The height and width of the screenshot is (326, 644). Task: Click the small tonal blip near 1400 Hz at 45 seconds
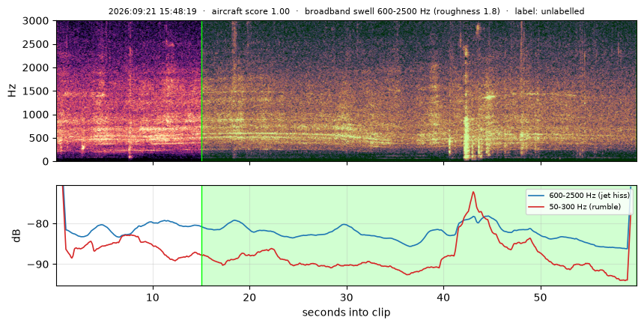pos(490,97)
